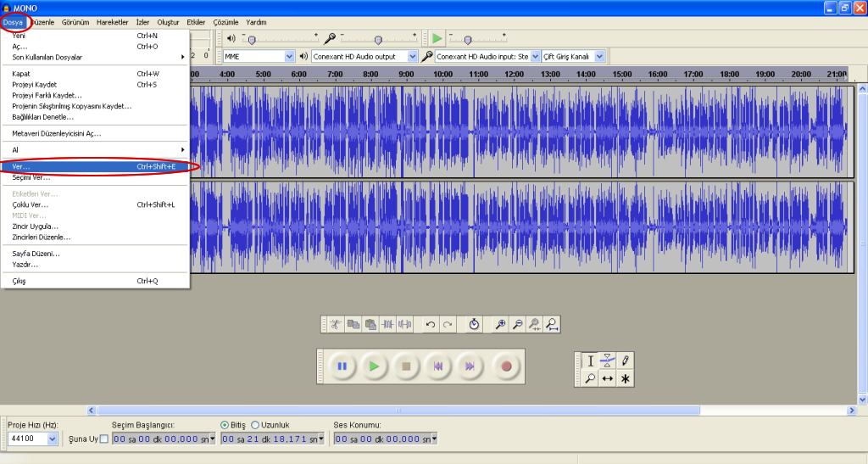Click Skip to Start button
The width and height of the screenshot is (868, 464).
tap(438, 366)
